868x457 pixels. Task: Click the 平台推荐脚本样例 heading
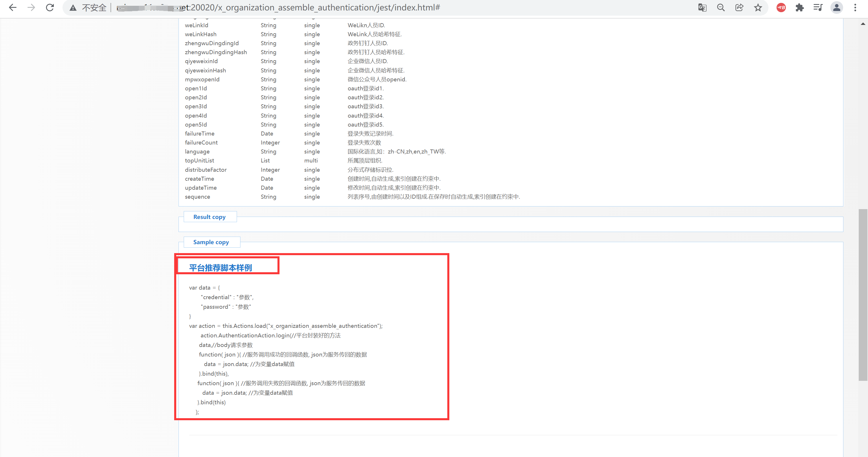pos(220,268)
